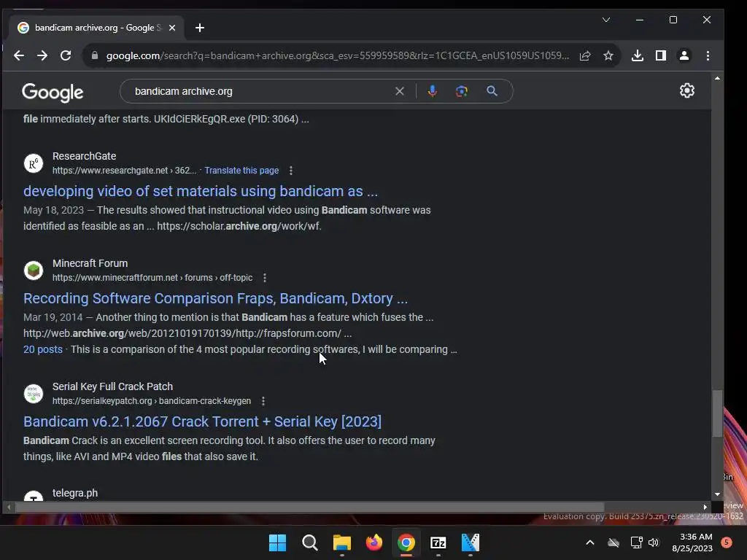Click the Serial Key Full Crack Patch favicon
The image size is (747, 560).
tap(34, 394)
